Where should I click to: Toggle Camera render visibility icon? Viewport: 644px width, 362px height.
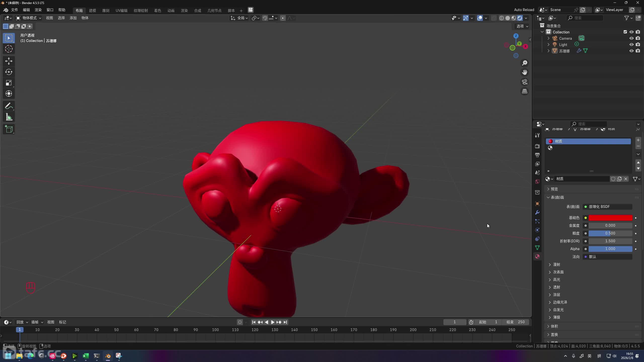click(638, 38)
